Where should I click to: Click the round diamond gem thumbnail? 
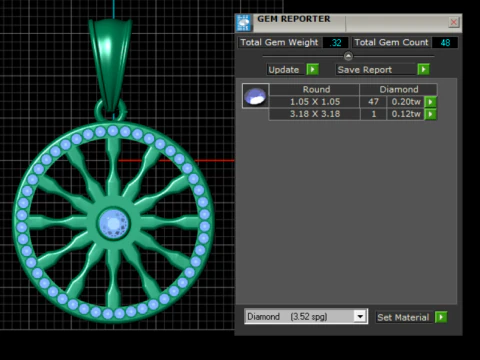(x=255, y=96)
